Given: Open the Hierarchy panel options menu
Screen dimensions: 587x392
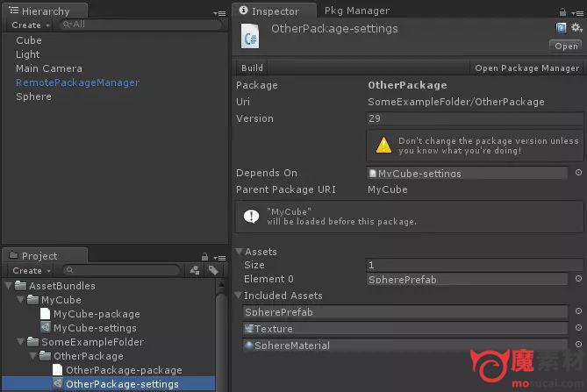Looking at the screenshot, I should pos(219,13).
